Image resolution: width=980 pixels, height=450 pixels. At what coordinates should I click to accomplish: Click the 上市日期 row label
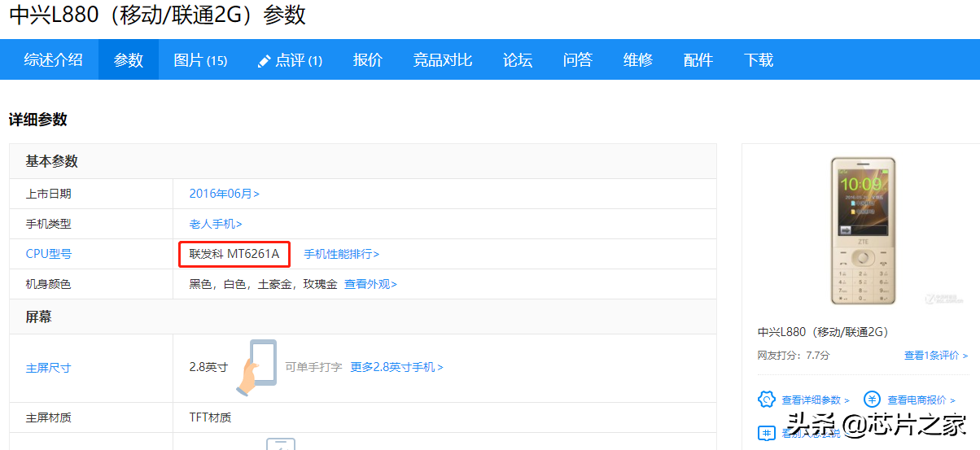[49, 194]
